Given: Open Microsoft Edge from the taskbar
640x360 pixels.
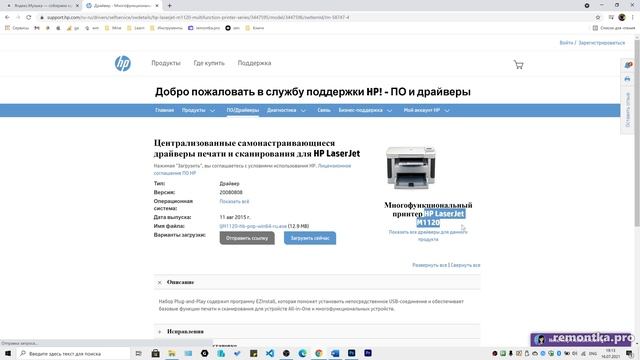Looking at the screenshot, I should [302, 353].
